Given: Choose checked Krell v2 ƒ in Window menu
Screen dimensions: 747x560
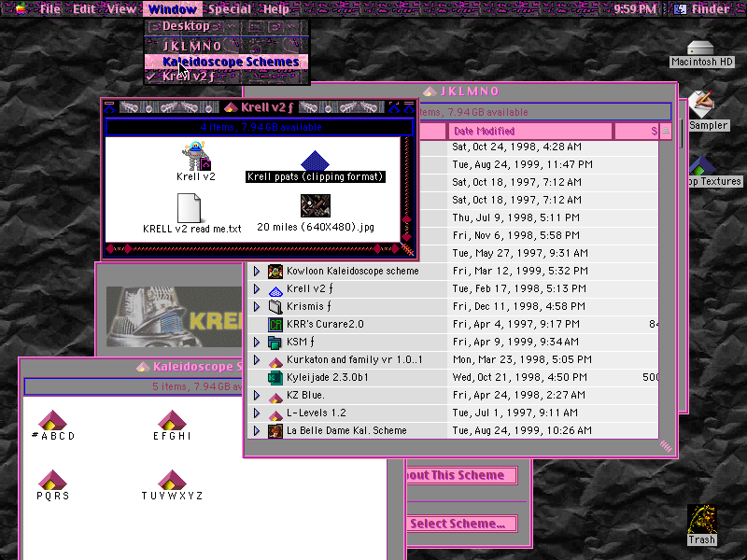Looking at the screenshot, I should click(227, 77).
